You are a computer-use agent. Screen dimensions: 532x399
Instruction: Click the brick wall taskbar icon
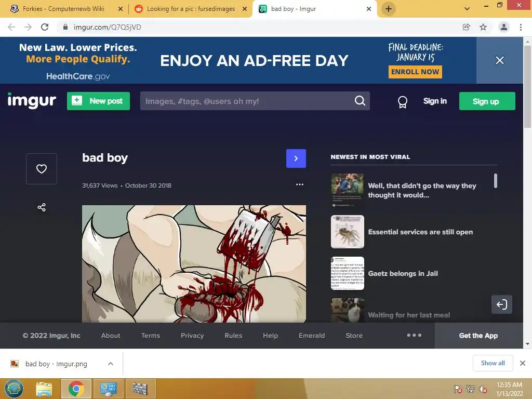[x=140, y=389]
